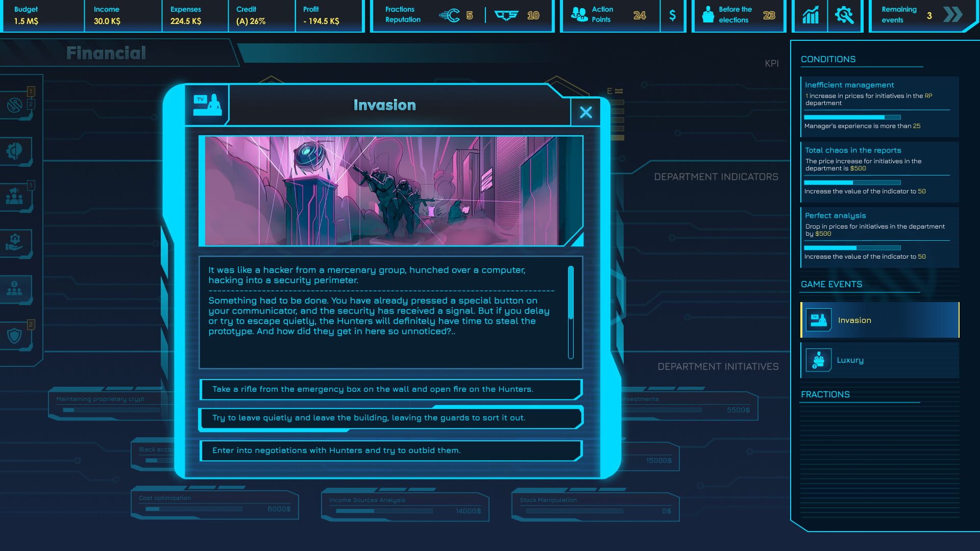The height and width of the screenshot is (551, 980).
Task: Open settings with the gear-and-wrench icon
Action: pyautogui.click(x=845, y=16)
